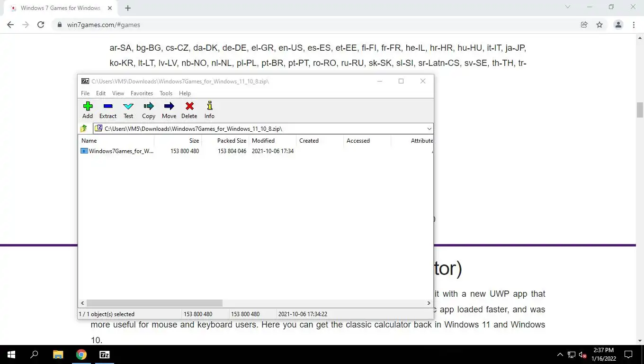The width and height of the screenshot is (644, 364).
Task: Expand the address path dropdown arrow
Action: pos(429,128)
